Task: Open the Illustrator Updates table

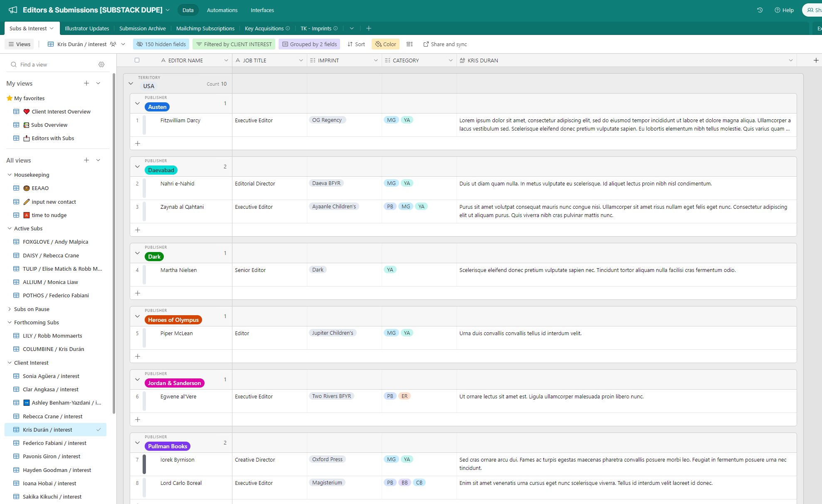Action: 87,28
